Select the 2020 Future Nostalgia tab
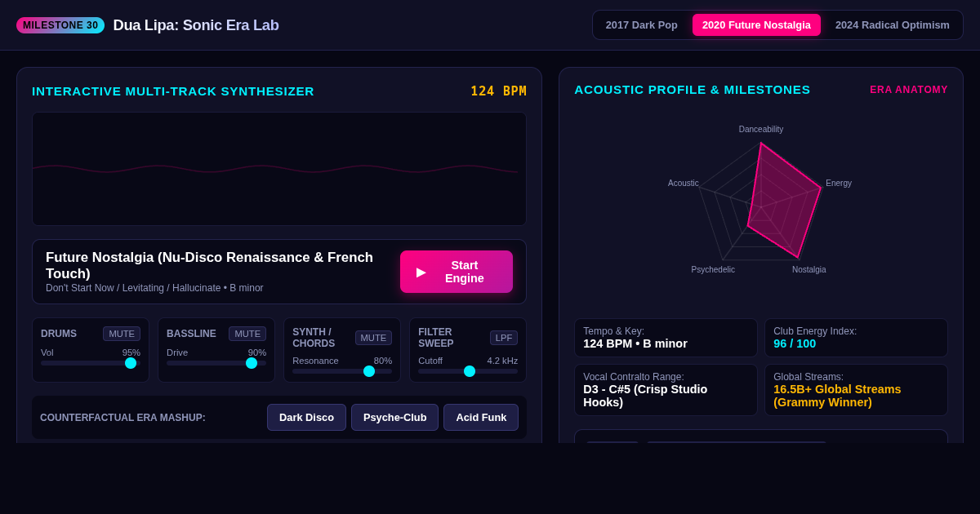980x514 pixels. (x=756, y=24)
